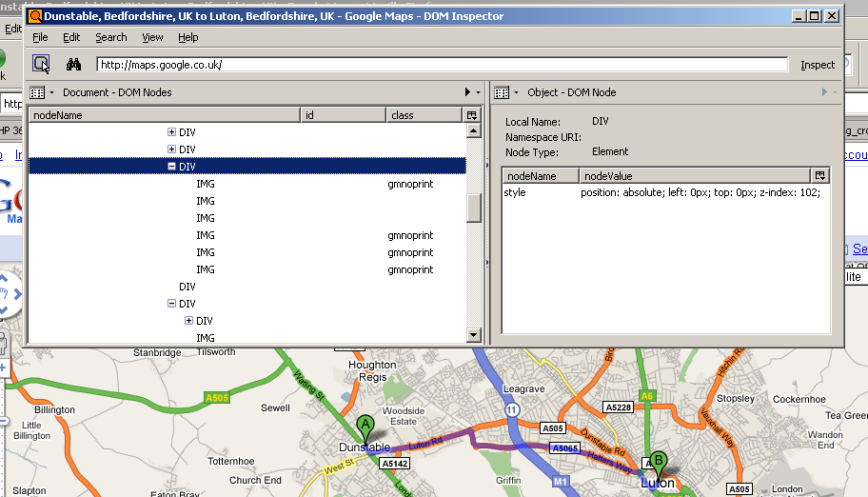
Task: Click the URL field containing maps.google.co.uk
Action: click(x=442, y=65)
